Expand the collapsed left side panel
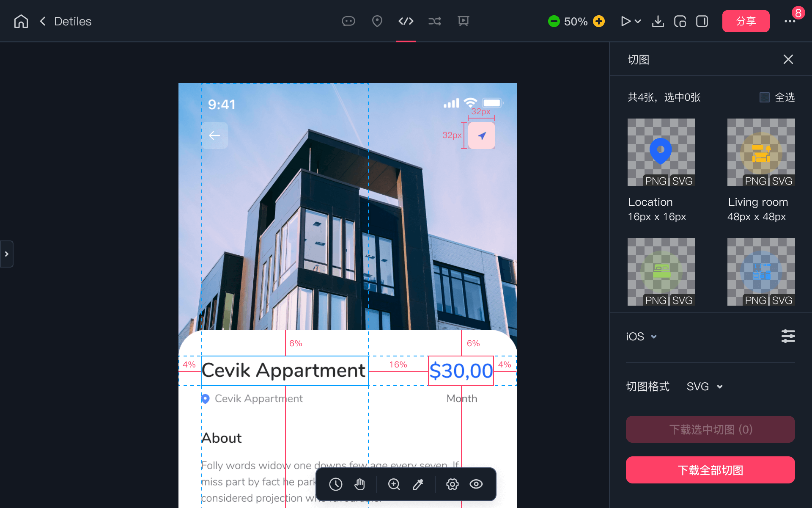Image resolution: width=812 pixels, height=508 pixels. point(7,254)
